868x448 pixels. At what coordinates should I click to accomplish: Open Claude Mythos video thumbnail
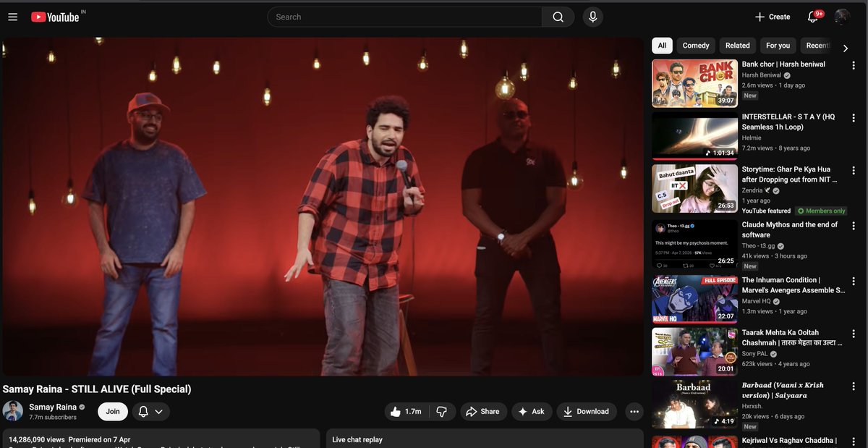pyautogui.click(x=695, y=244)
